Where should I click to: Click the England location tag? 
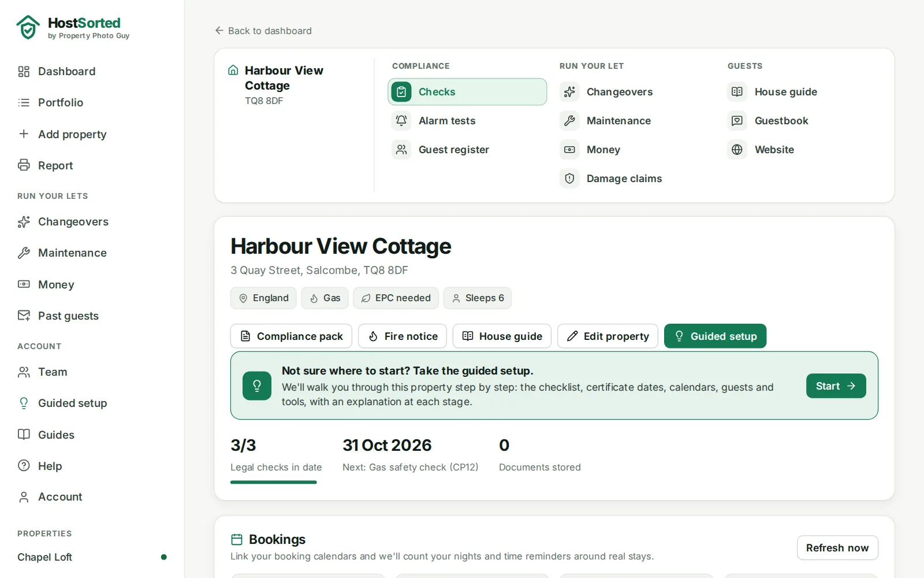click(x=263, y=298)
